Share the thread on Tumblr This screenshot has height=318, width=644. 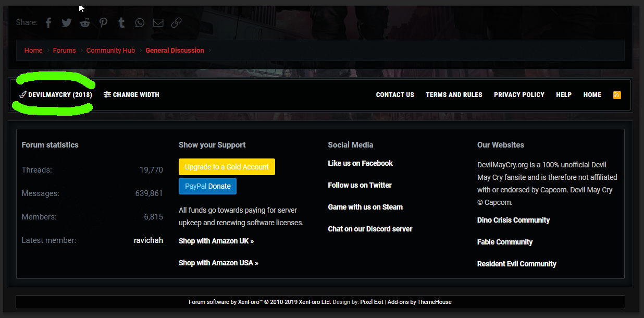click(121, 22)
